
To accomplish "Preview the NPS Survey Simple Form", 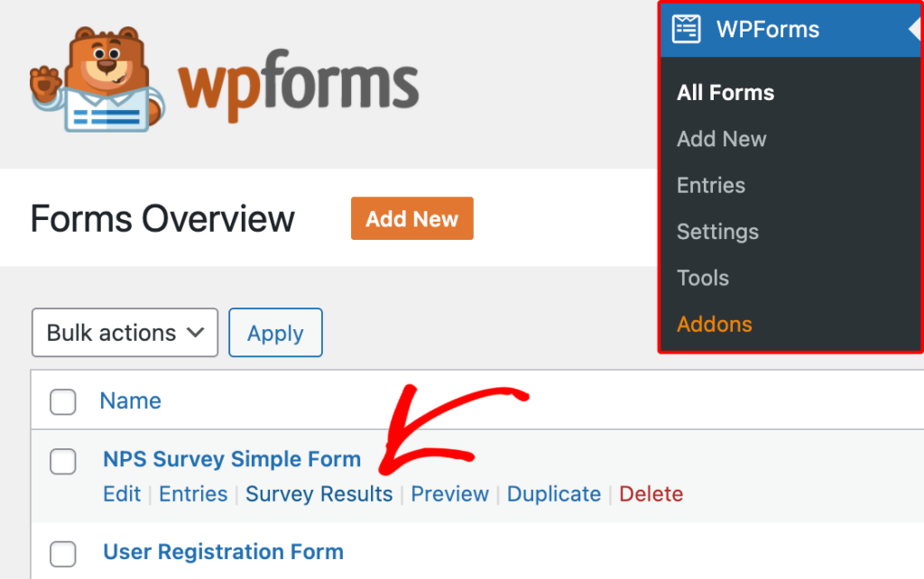I will point(449,493).
